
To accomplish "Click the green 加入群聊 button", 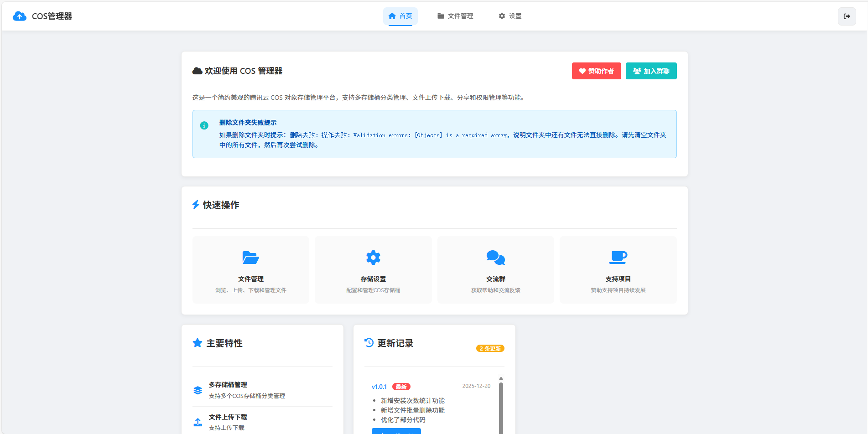I will pyautogui.click(x=651, y=71).
